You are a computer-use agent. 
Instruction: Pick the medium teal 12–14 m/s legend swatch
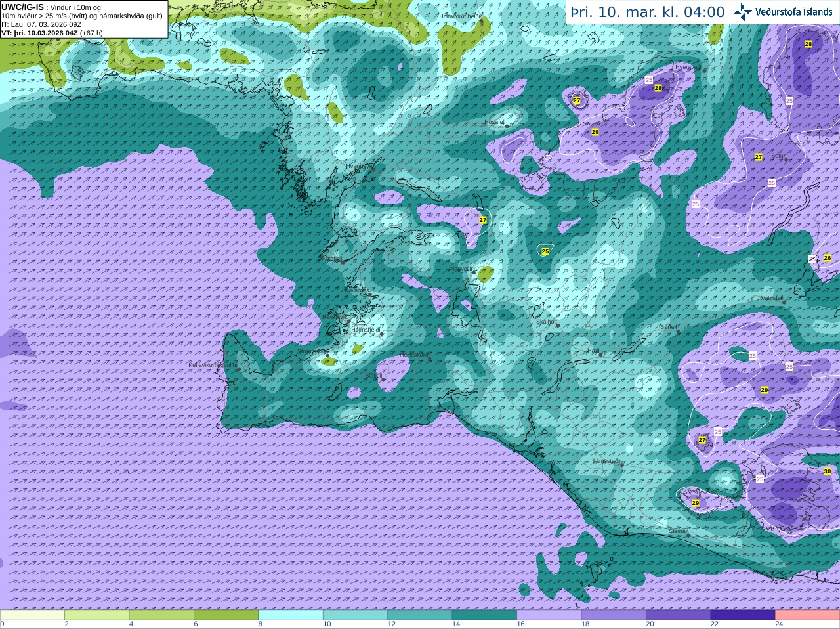pos(420,615)
